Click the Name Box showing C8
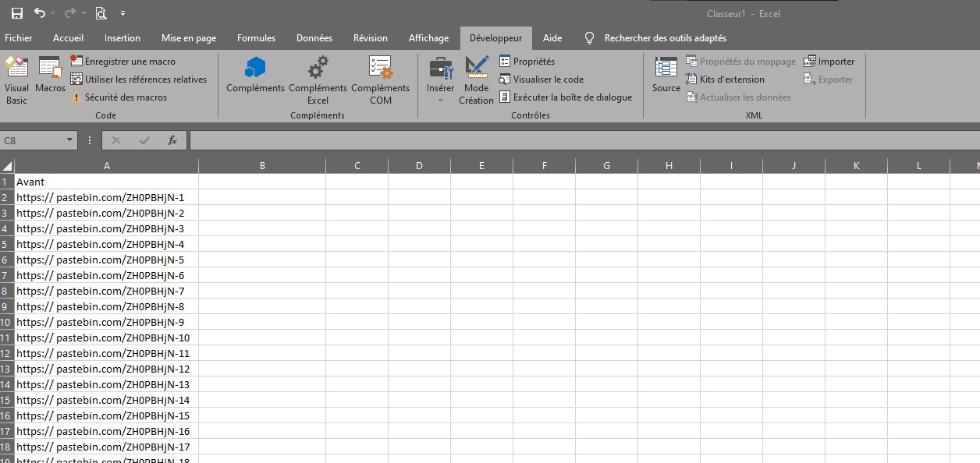980x463 pixels. point(33,140)
